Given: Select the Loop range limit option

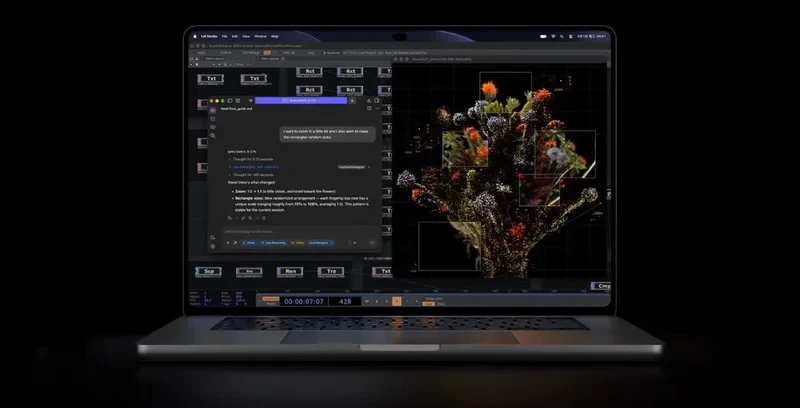Looking at the screenshot, I should tap(428, 304).
